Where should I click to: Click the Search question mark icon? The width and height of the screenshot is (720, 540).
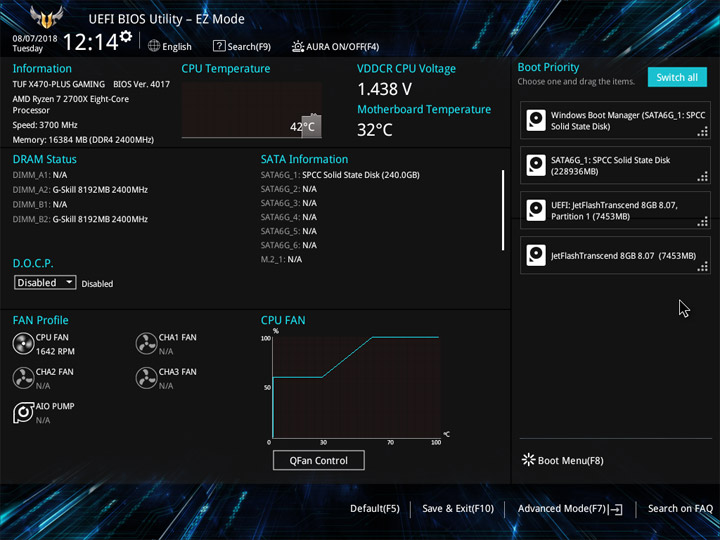click(219, 45)
